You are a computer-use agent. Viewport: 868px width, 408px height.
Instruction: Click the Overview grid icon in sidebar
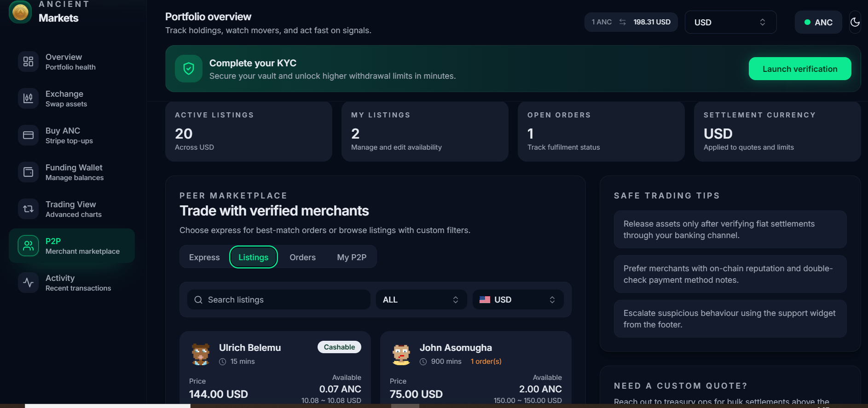tap(28, 62)
